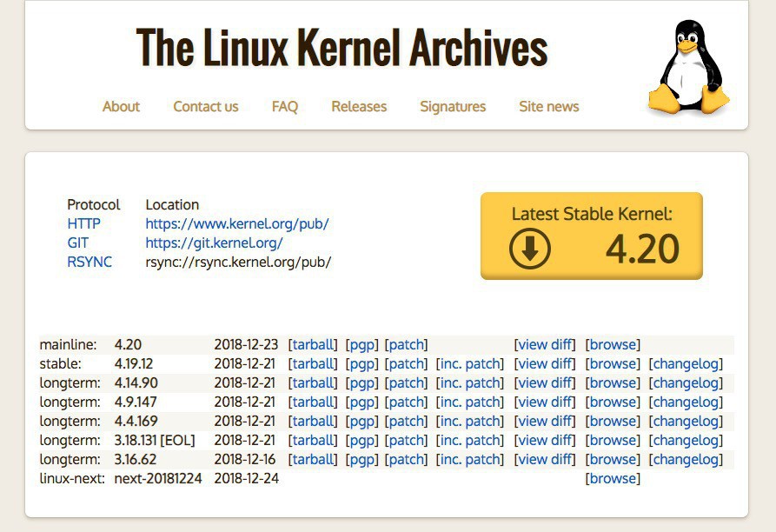View diff for mainline 4.20

pos(545,344)
